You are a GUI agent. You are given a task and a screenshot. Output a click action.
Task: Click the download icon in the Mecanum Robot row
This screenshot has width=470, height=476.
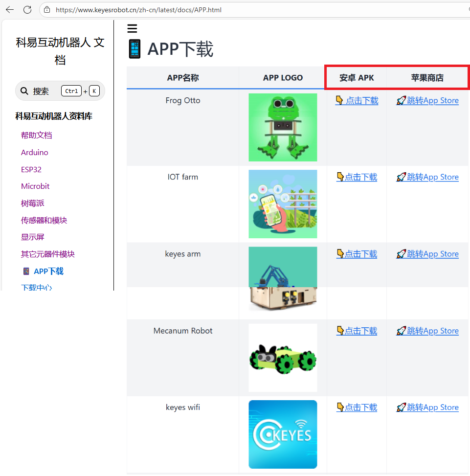[340, 330]
